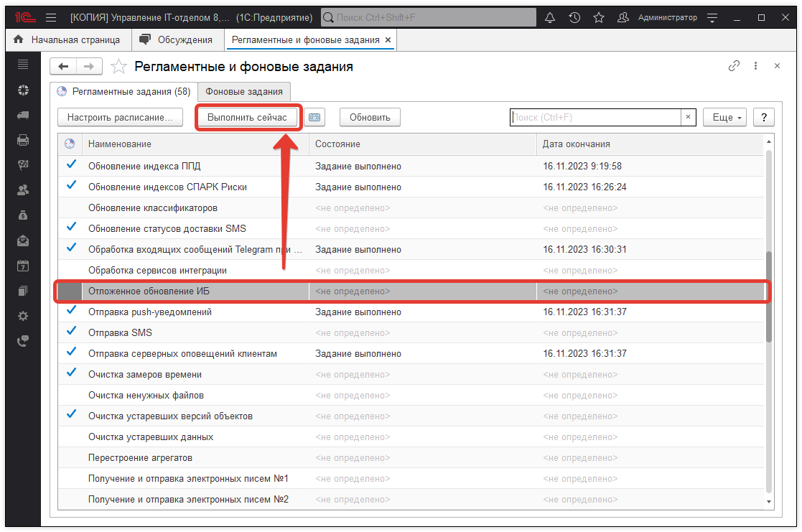The image size is (802, 532).
Task: Enable the checkbox for Очистка ненужных файлов
Action: pos(70,394)
